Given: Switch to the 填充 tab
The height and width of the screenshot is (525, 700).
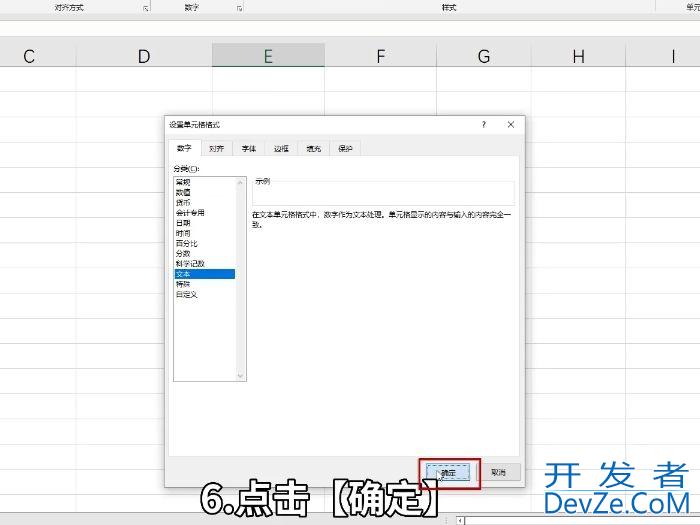Looking at the screenshot, I should (x=313, y=149).
